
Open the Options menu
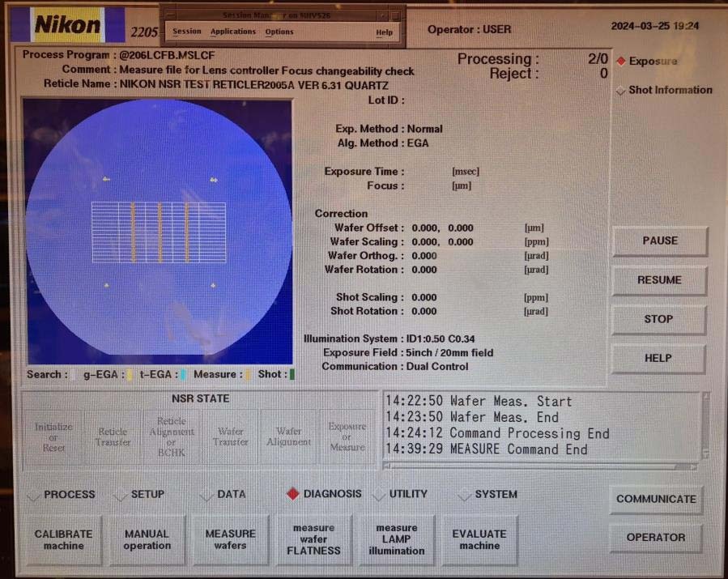click(x=279, y=32)
